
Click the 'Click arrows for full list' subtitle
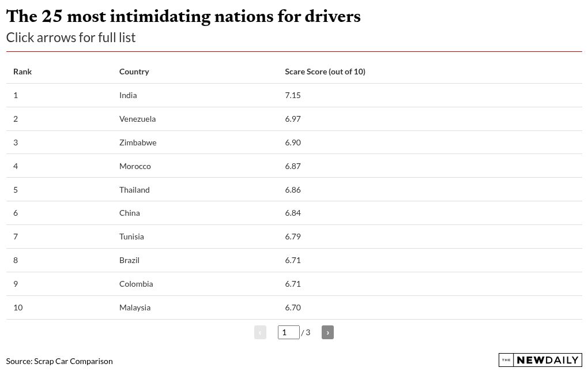tap(71, 37)
